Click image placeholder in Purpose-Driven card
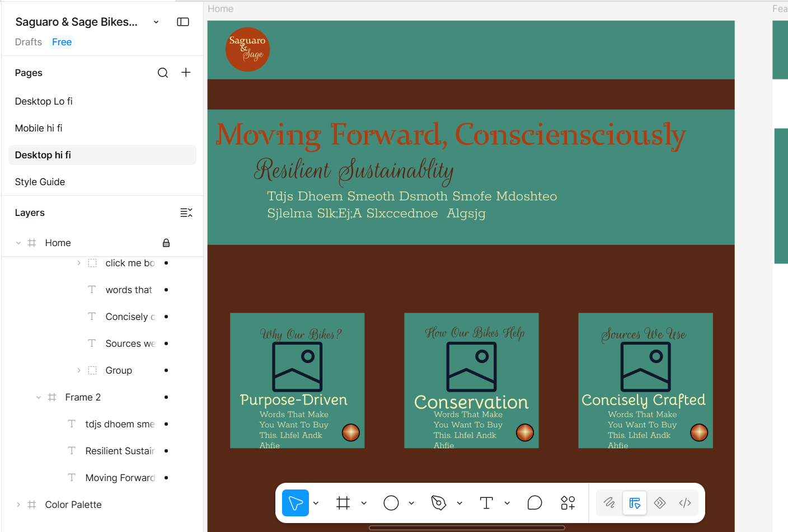This screenshot has height=532, width=788. [297, 367]
